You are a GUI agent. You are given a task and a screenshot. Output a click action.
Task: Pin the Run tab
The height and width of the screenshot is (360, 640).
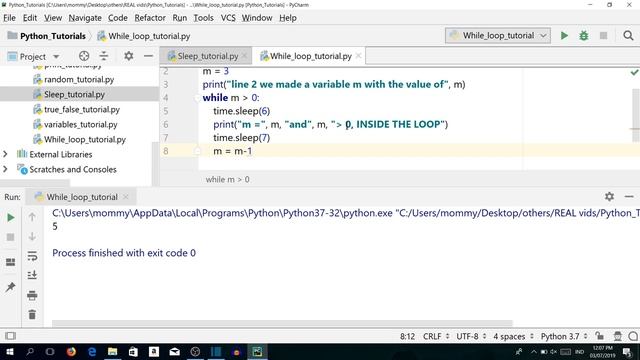(x=11, y=287)
